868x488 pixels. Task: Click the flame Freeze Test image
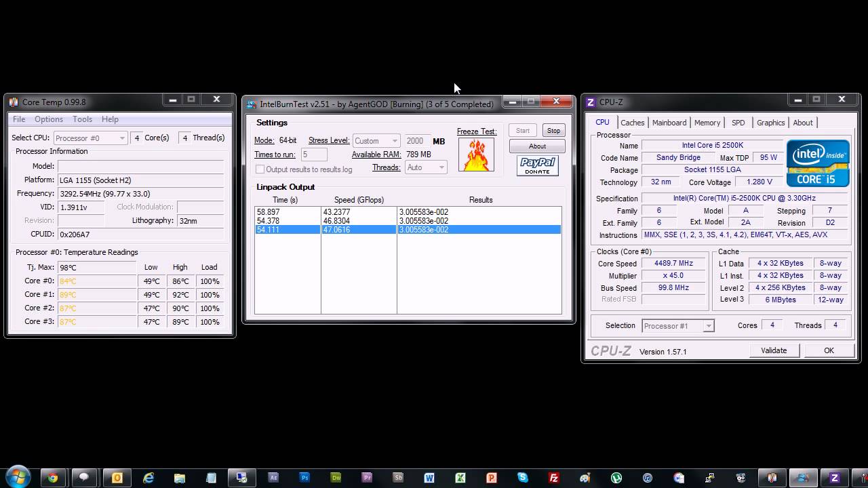pos(476,155)
